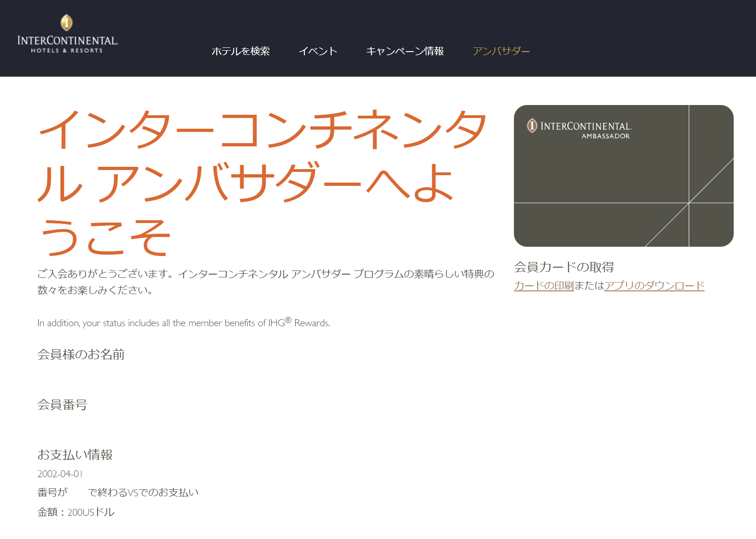The width and height of the screenshot is (756, 539).
Task: Click the お支払い情報 heading
Action: pyautogui.click(x=75, y=455)
